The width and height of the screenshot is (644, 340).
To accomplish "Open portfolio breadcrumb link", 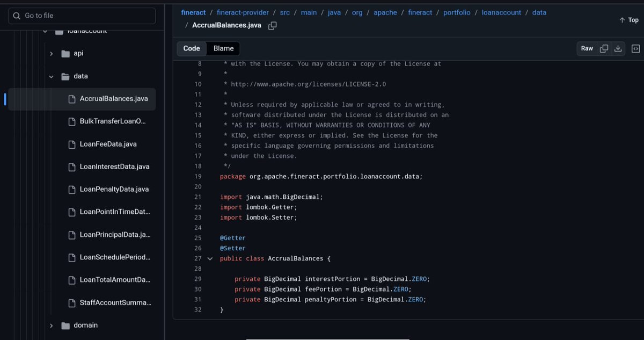I will coord(457,12).
